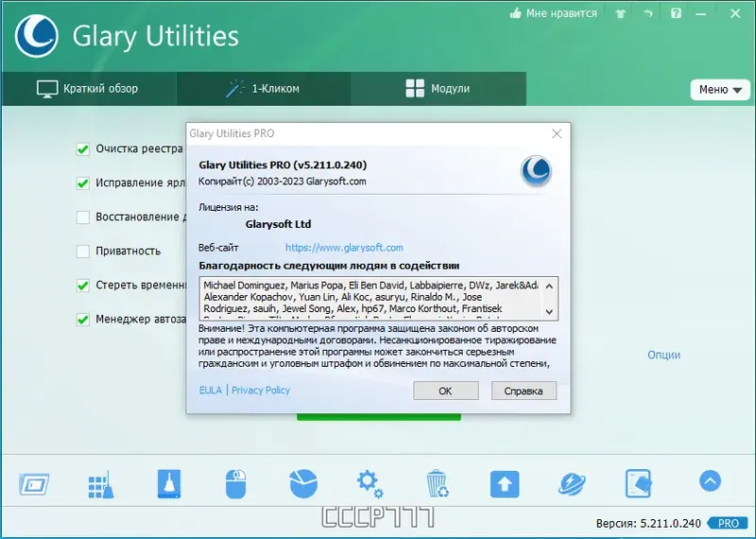Click the magic wand icon on 1-Кликом tab
This screenshot has width=756, height=539.
235,88
